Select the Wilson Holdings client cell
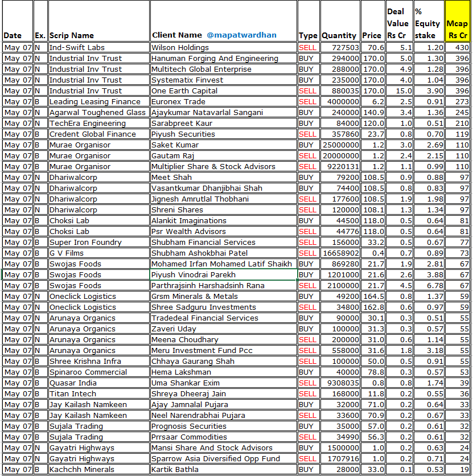This screenshot has width=473, height=476. click(176, 47)
